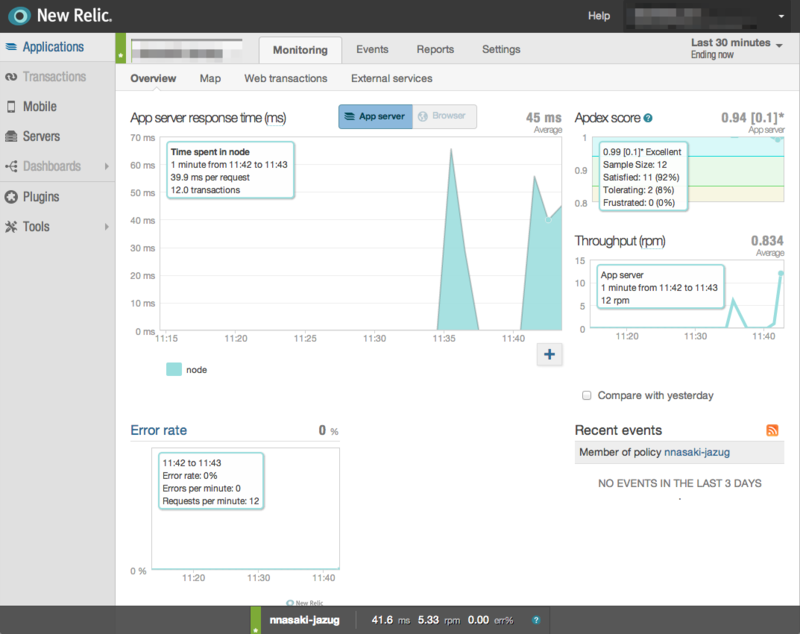Click the node legend color swatch
Viewport: 800px width, 634px height.
coord(174,369)
